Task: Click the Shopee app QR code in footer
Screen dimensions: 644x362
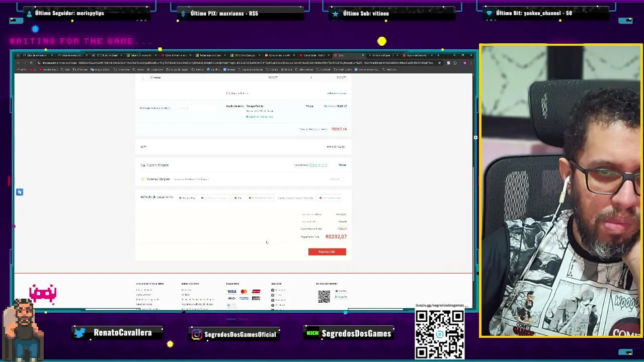Action: [x=324, y=296]
